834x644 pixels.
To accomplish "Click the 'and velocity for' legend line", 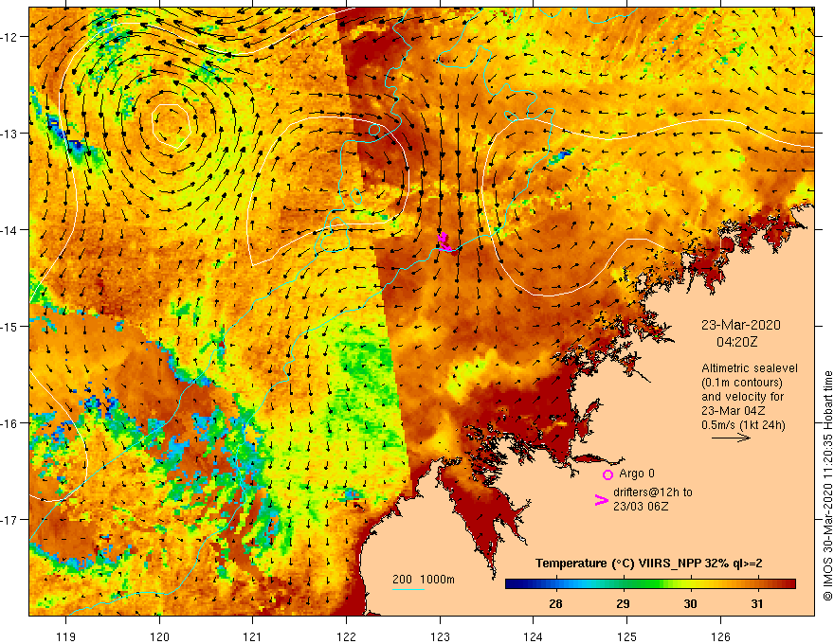I will [x=742, y=397].
